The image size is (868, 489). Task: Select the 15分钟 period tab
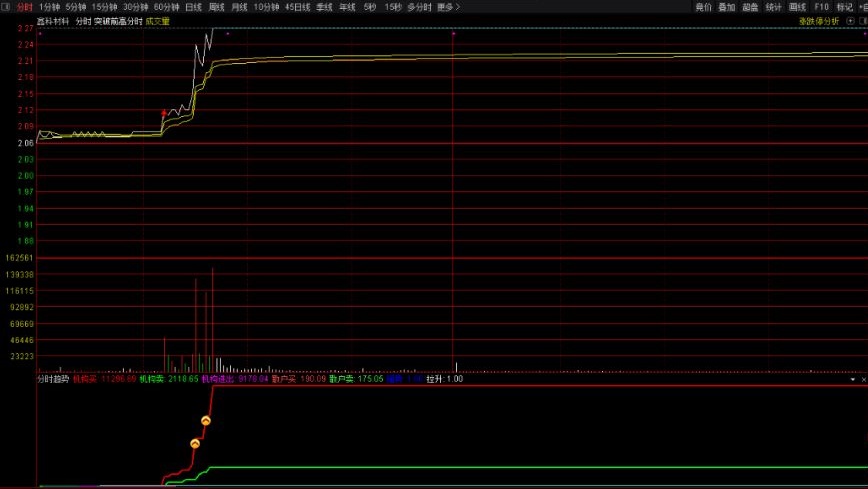click(104, 7)
